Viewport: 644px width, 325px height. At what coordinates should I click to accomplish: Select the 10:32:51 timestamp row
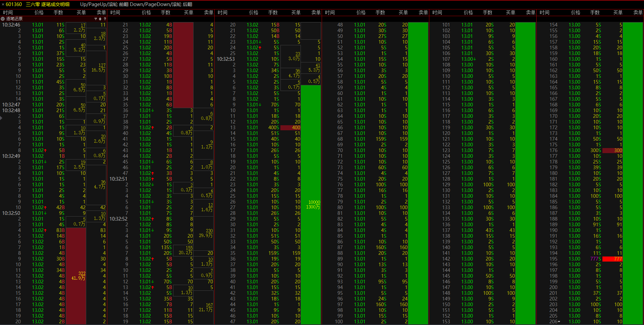(161, 179)
